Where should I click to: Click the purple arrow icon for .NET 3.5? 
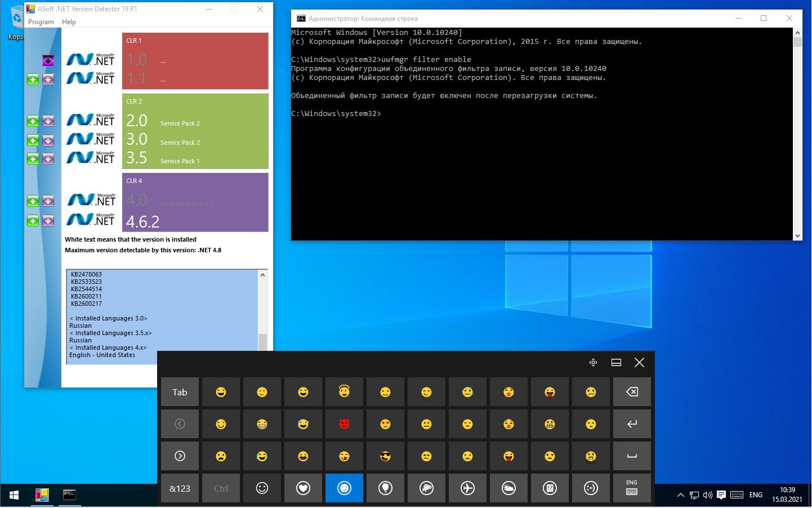pos(48,159)
